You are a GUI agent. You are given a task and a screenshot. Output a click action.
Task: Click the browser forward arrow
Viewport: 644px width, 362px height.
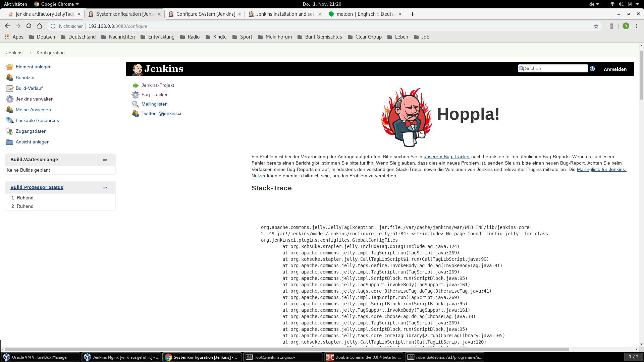18,26
